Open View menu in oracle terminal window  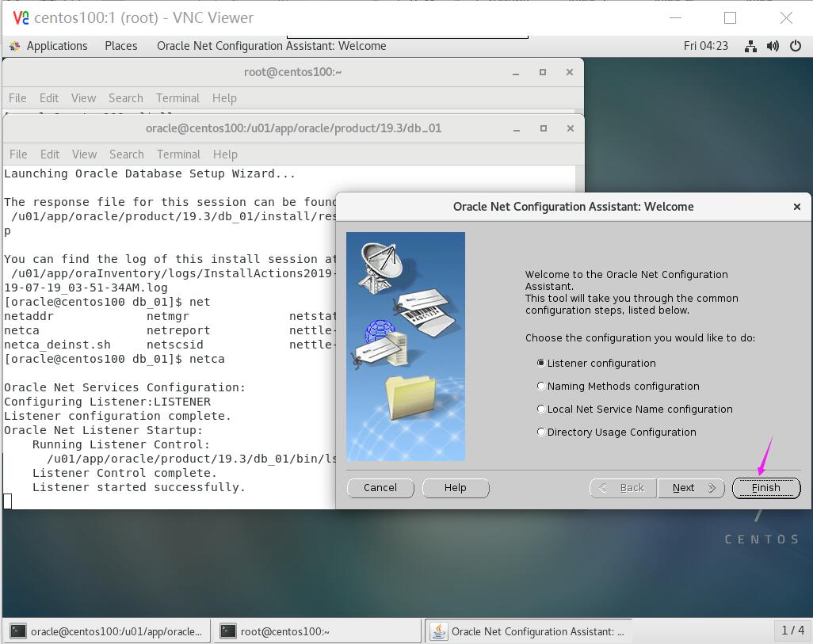click(x=85, y=154)
